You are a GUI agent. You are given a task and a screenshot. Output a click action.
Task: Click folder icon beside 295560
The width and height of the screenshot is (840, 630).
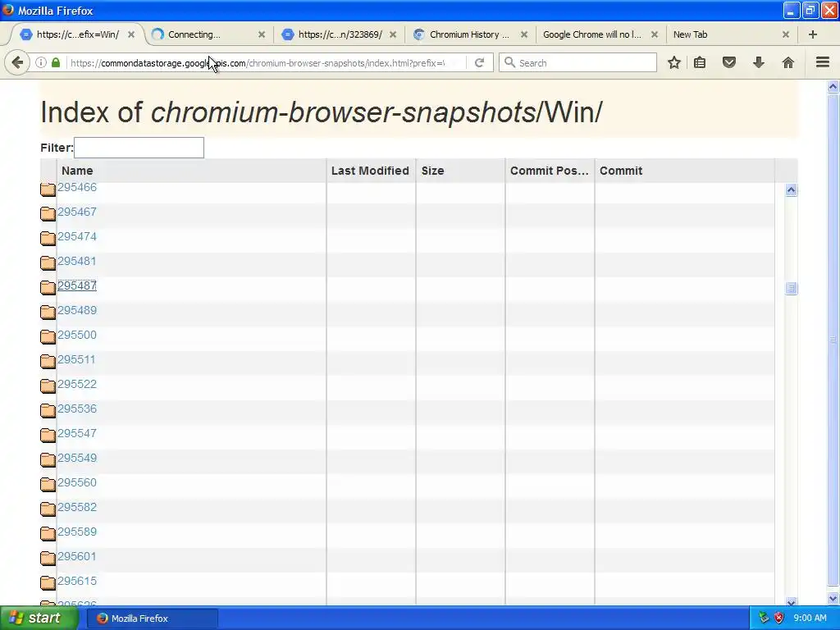(x=48, y=484)
